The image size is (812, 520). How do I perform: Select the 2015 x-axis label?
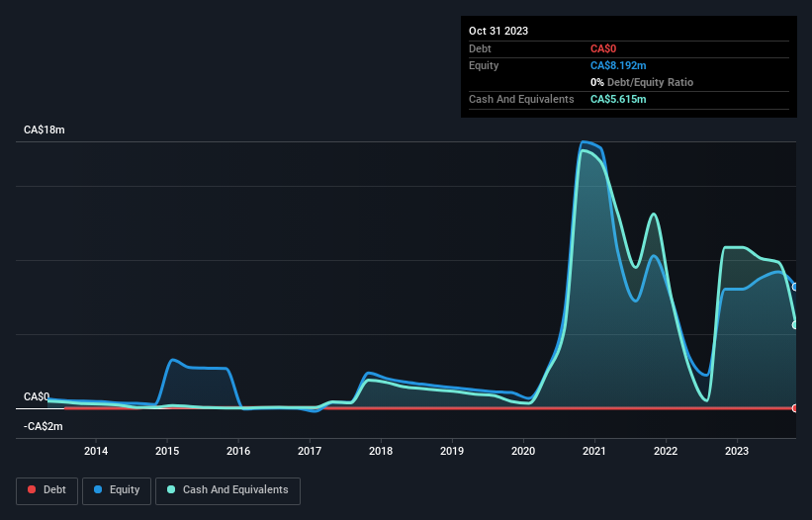tap(167, 451)
